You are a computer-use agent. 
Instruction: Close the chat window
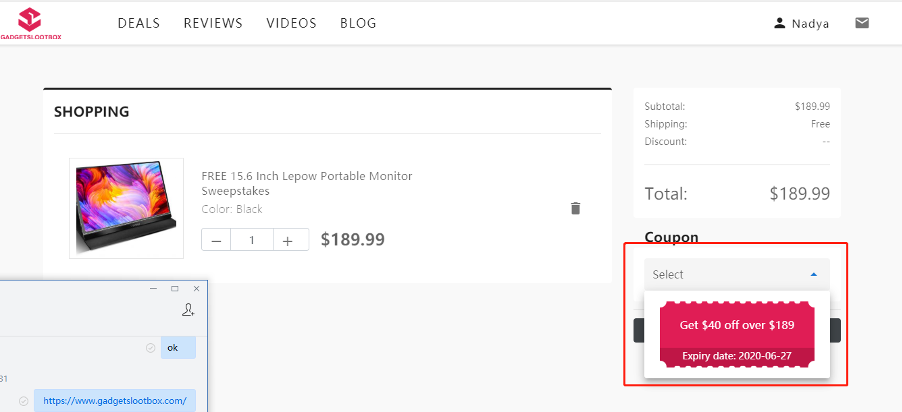(x=196, y=288)
